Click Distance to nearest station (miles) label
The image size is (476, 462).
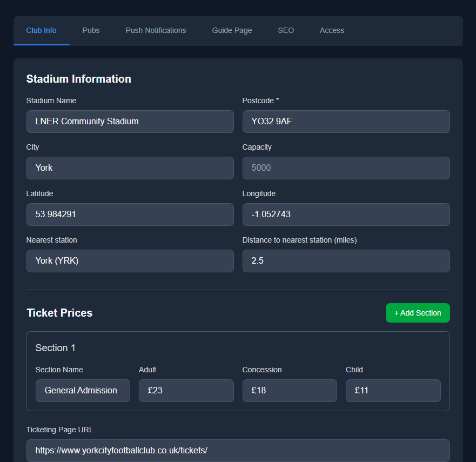point(299,240)
